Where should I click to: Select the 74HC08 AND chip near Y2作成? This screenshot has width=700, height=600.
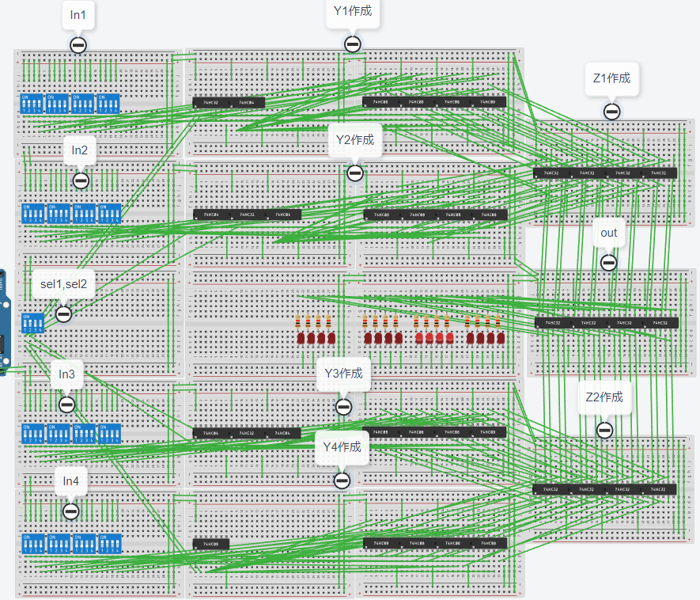[384, 214]
